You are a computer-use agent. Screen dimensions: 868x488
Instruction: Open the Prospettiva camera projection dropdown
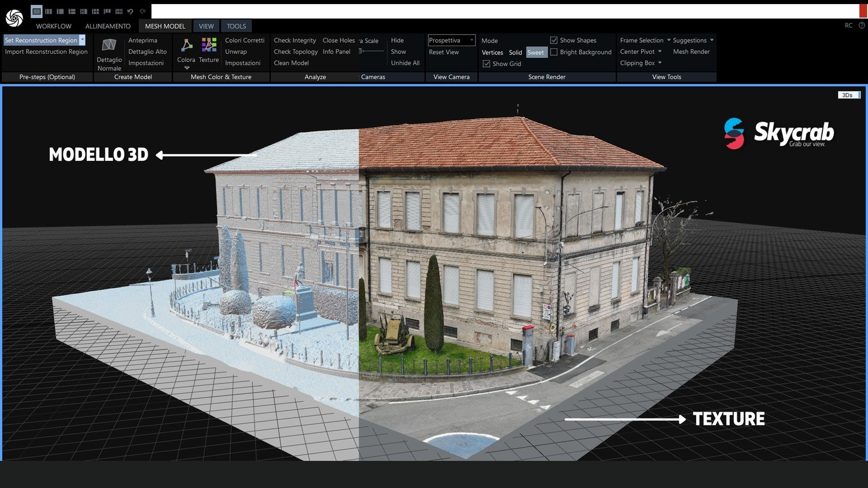[x=471, y=40]
